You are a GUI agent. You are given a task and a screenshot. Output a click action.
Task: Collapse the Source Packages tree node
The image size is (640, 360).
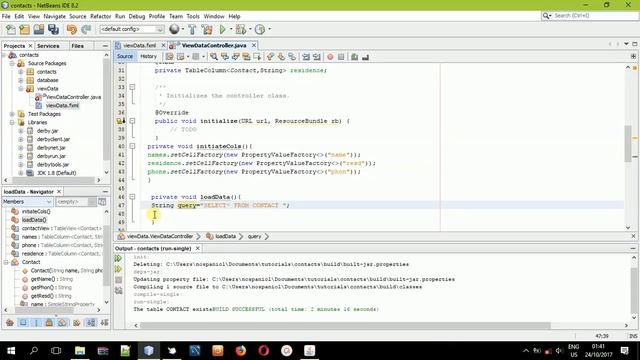pos(12,63)
